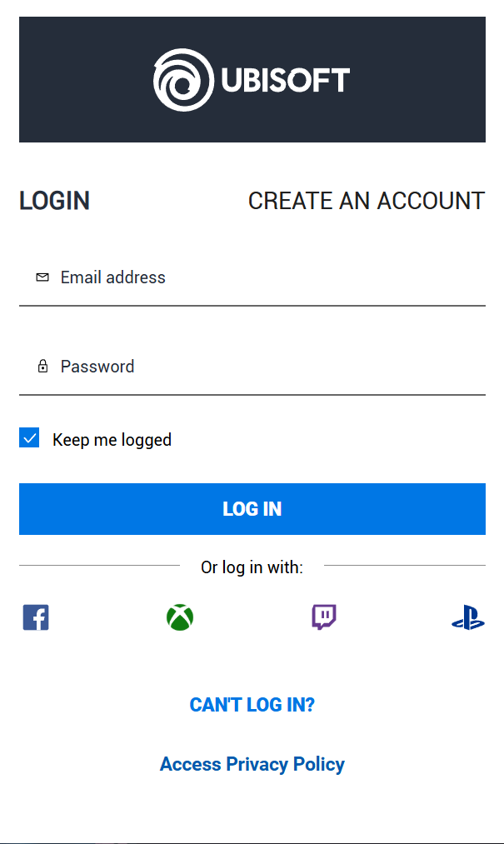This screenshot has width=504, height=844.
Task: Log in with Facebook icon
Action: coord(36,617)
